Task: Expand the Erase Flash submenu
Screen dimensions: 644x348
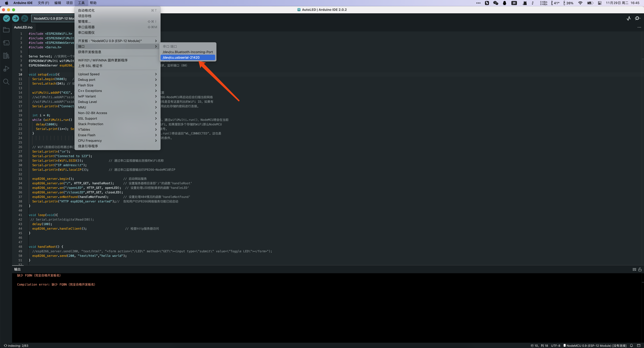Action: pos(118,135)
